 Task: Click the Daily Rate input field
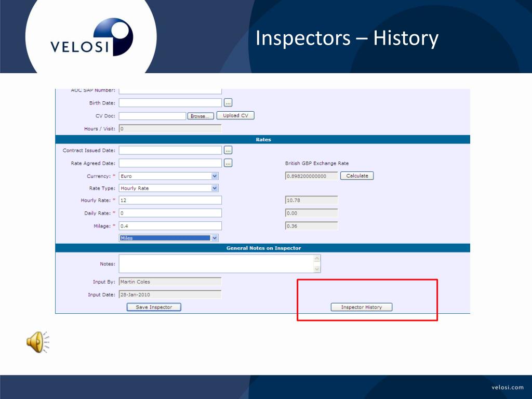pos(170,213)
